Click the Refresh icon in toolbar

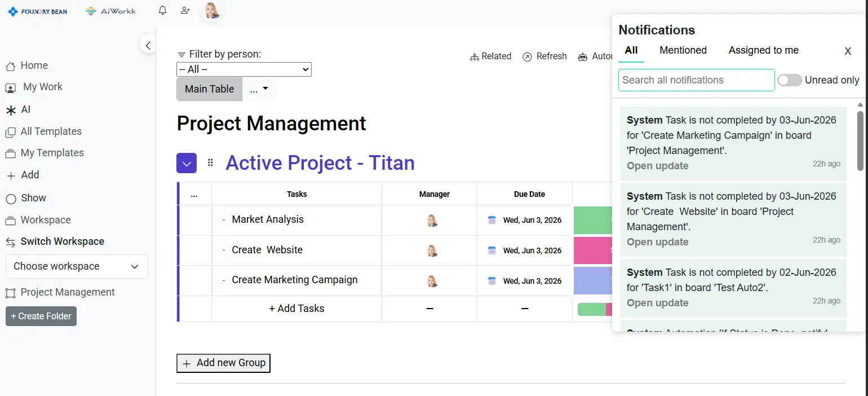(527, 56)
